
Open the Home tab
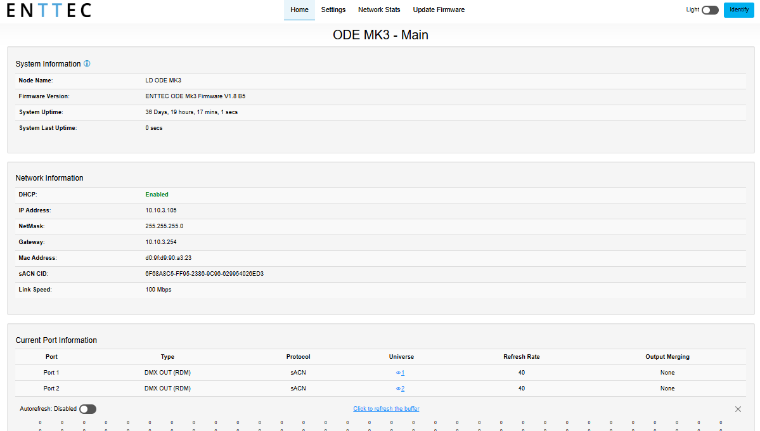tap(299, 10)
